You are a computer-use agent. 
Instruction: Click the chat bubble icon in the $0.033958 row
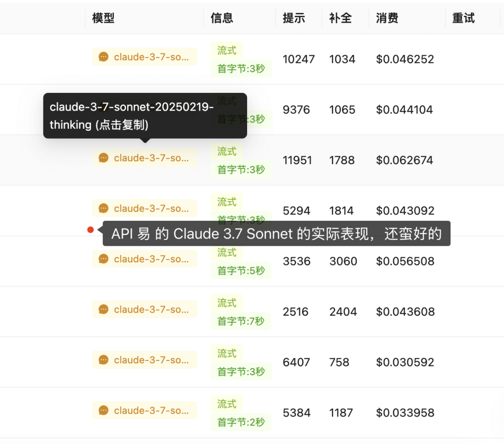coord(103,411)
